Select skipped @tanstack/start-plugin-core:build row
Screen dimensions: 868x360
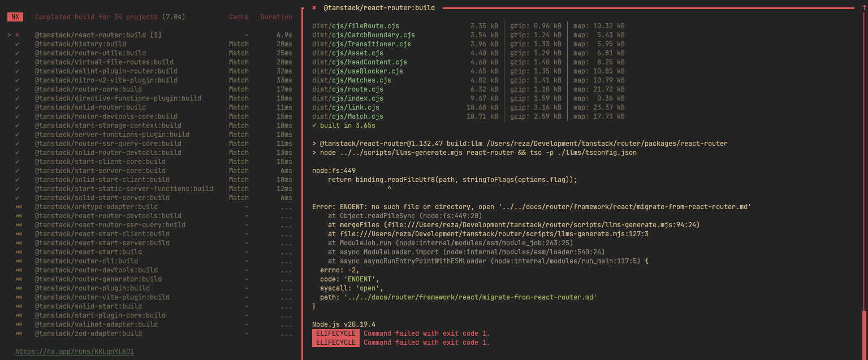150,315
